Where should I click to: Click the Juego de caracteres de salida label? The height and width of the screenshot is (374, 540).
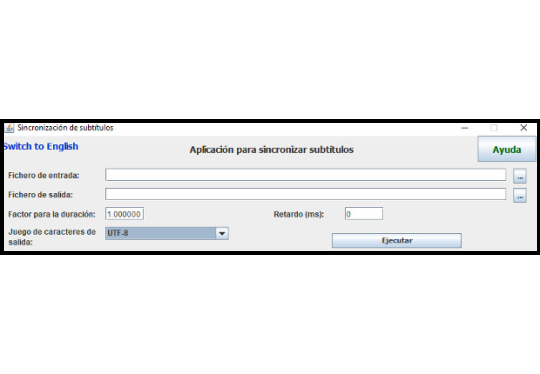(x=52, y=237)
